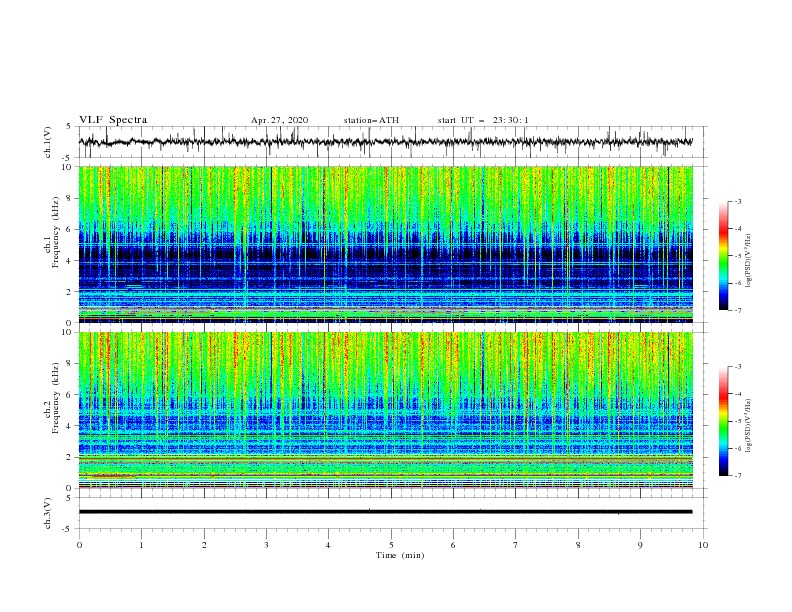Click the 'station=ATH' label

(x=371, y=120)
